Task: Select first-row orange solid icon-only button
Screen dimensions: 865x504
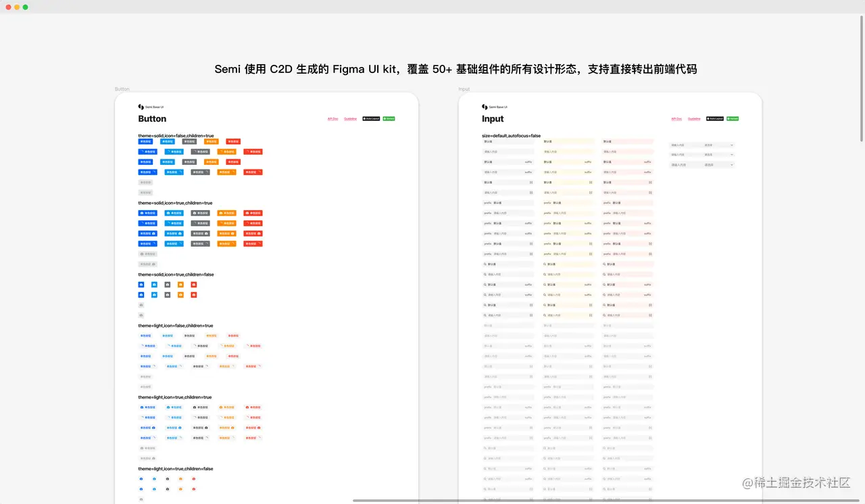Action: click(180, 284)
